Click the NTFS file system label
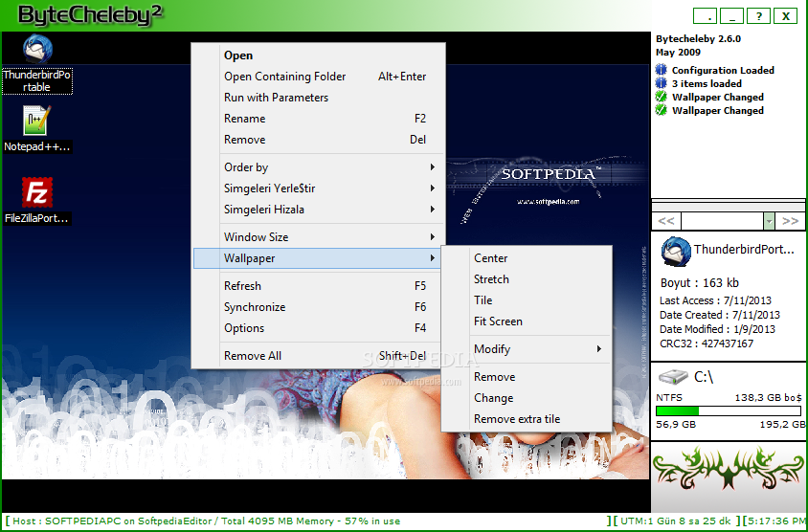This screenshot has height=532, width=808. [669, 398]
